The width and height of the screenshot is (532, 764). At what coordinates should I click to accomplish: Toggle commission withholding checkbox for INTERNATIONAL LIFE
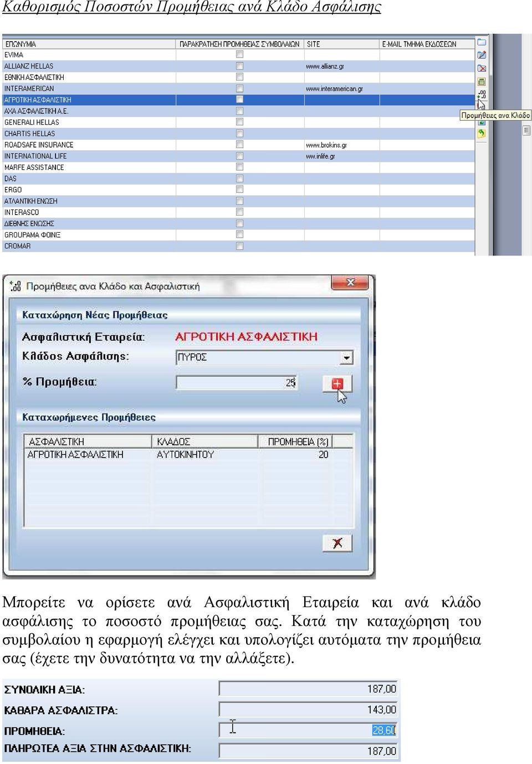tap(239, 156)
